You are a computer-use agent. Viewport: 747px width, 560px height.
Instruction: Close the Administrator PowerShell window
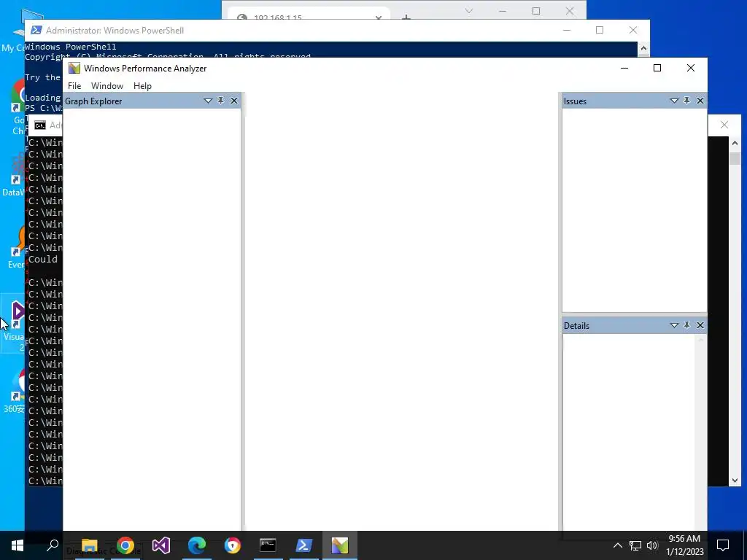click(x=632, y=30)
